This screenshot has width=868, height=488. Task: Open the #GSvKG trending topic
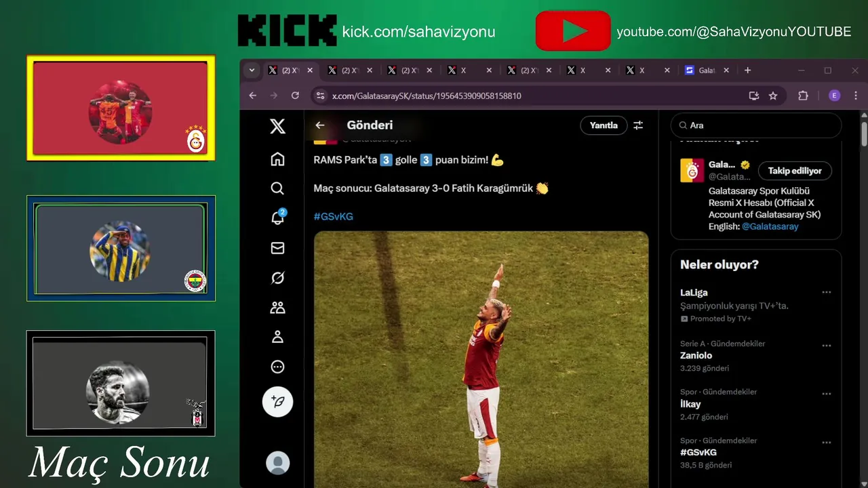click(698, 452)
